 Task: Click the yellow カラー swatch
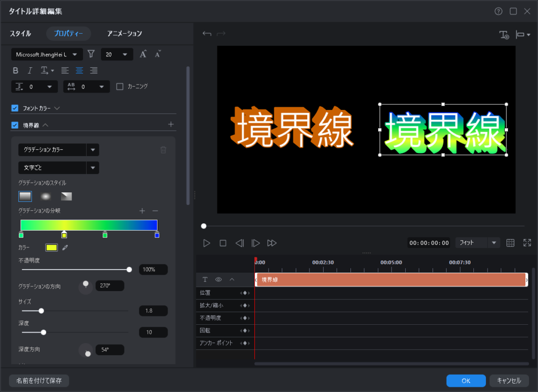point(51,247)
